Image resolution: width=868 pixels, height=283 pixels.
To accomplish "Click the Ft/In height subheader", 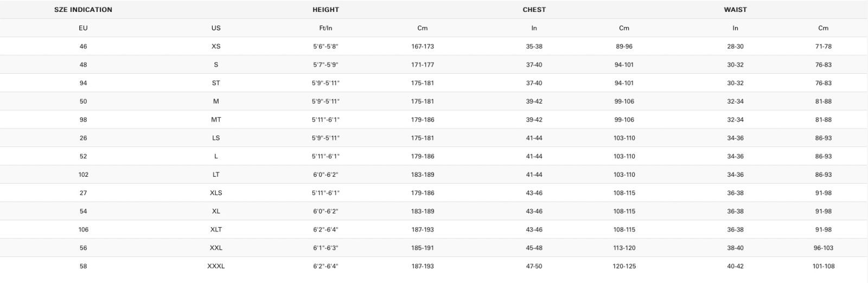I will (x=325, y=28).
